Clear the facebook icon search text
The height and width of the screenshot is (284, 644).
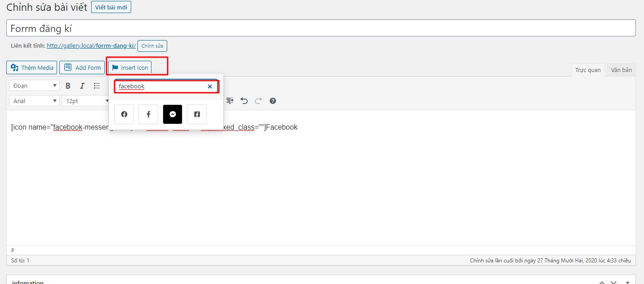tap(209, 86)
